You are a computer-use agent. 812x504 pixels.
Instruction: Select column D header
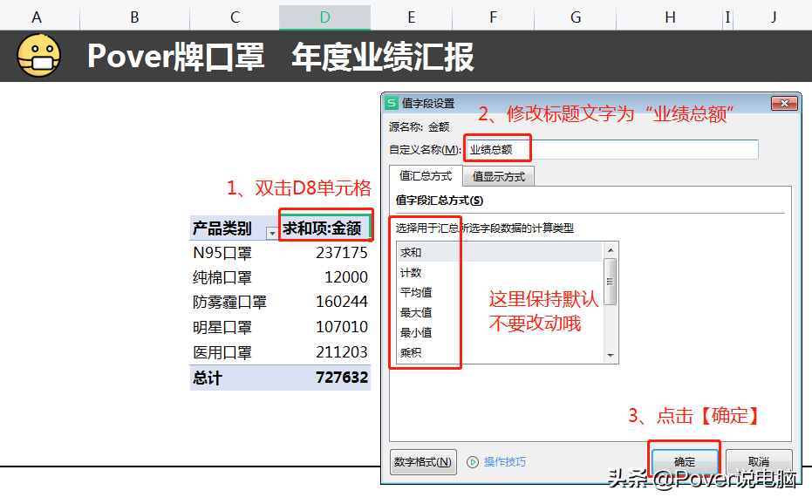(324, 17)
